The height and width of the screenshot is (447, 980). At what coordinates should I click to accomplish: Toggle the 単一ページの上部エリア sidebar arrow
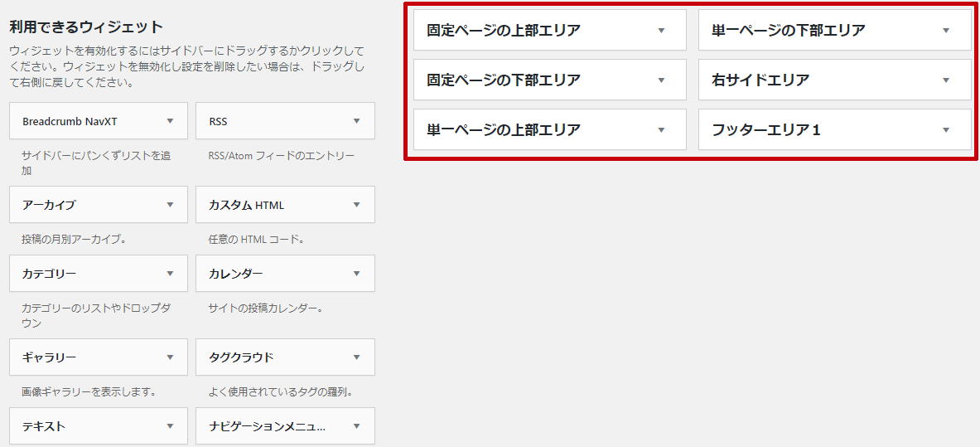tap(661, 130)
